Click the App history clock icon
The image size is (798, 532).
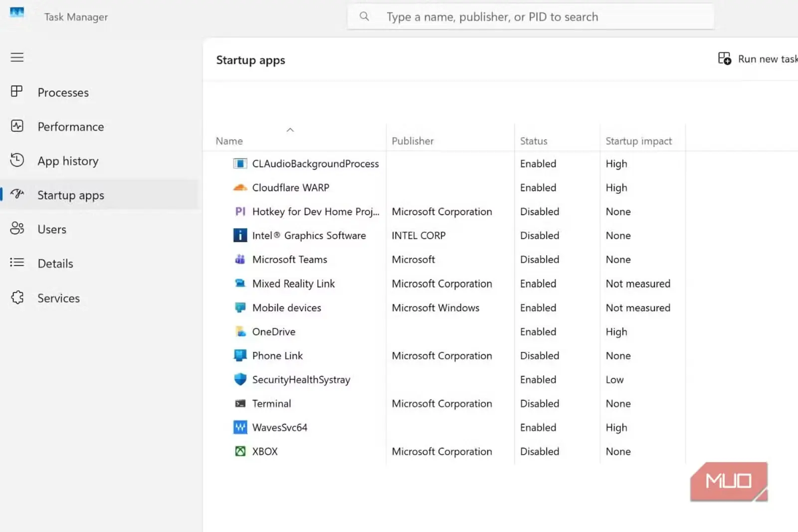pos(17,160)
